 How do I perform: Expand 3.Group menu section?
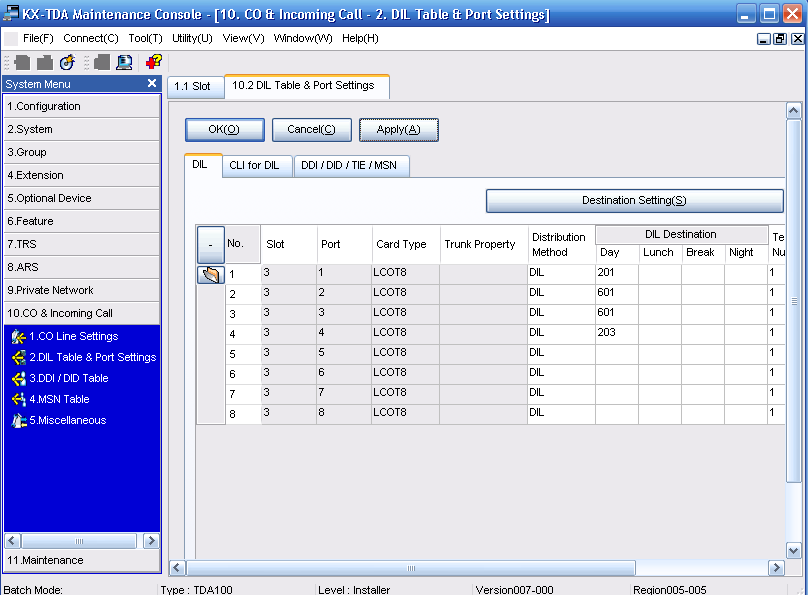[x=82, y=152]
